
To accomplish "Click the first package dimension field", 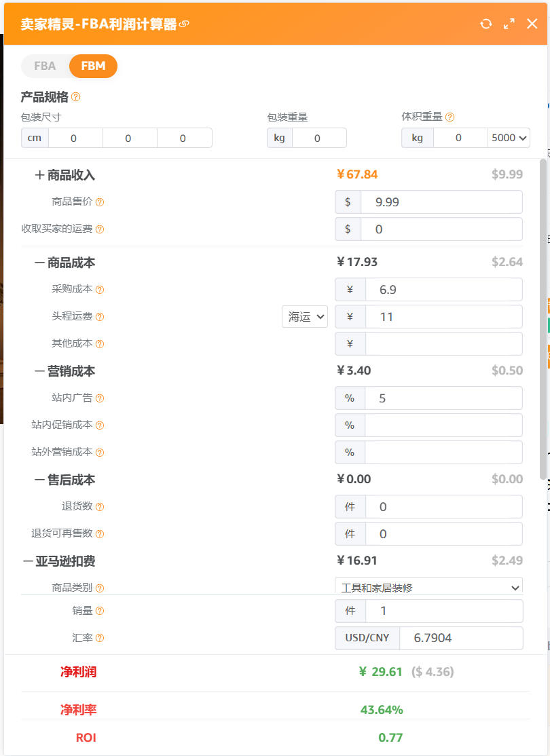I will 75,138.
